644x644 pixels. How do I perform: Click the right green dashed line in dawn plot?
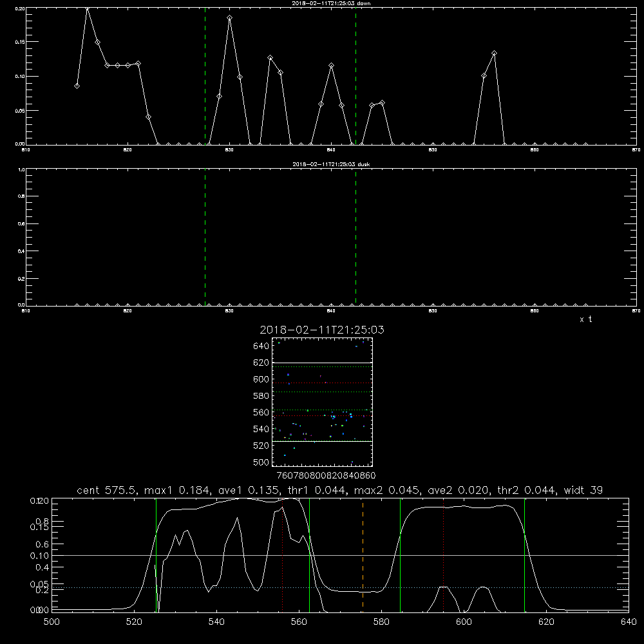point(355,76)
